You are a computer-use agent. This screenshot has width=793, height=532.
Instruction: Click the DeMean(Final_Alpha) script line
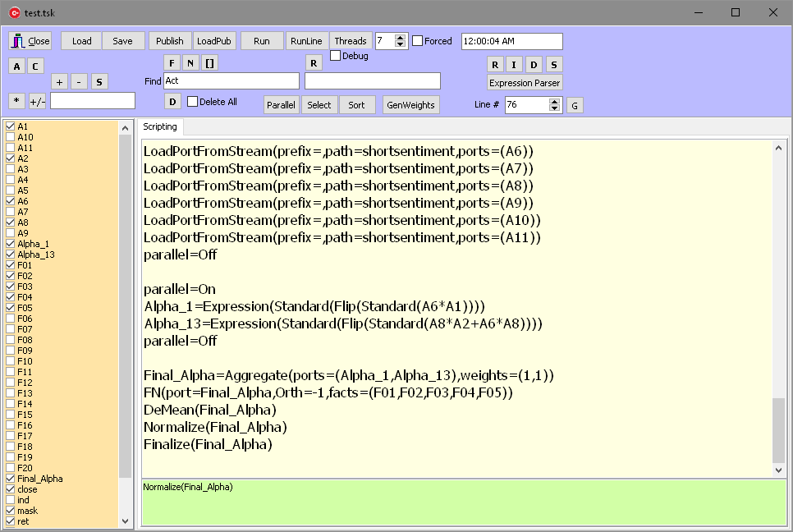tap(210, 410)
